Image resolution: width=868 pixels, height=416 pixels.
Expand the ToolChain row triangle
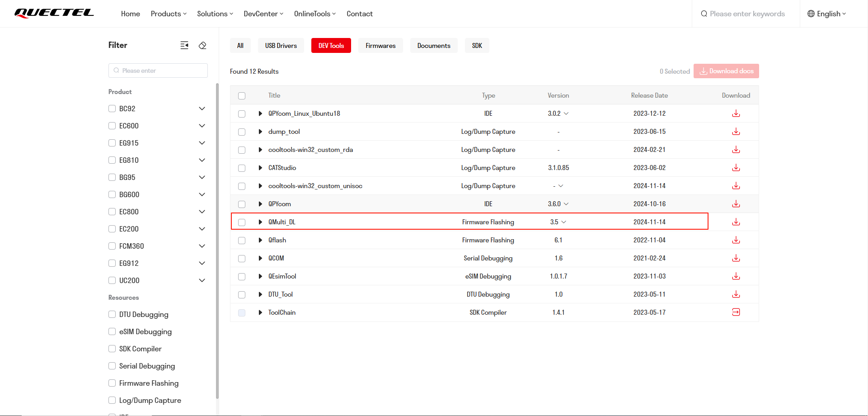point(260,312)
